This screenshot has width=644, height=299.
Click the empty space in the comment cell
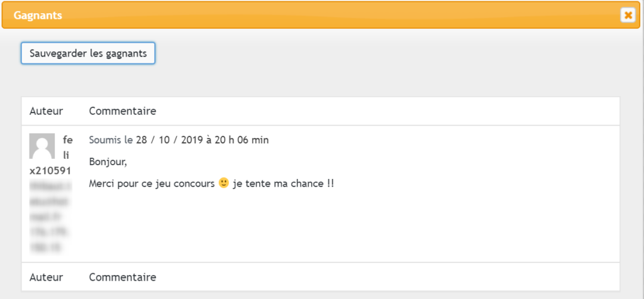pyautogui.click(x=353, y=226)
